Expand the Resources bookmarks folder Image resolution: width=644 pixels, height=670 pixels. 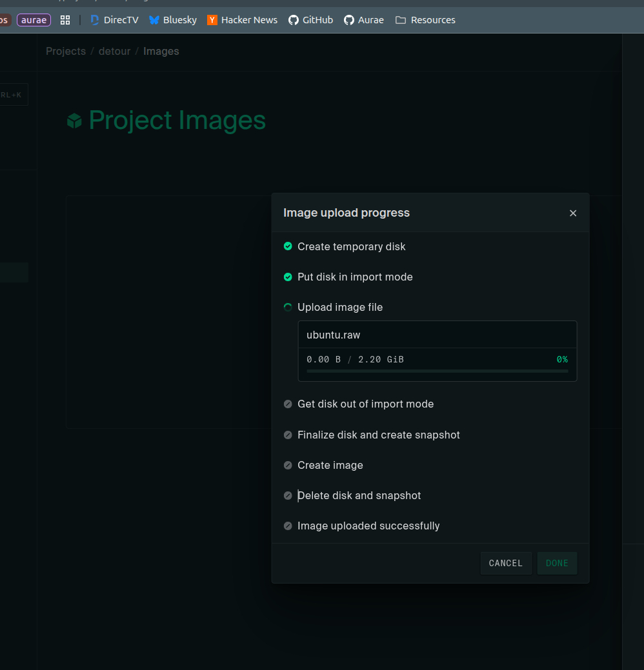tap(425, 20)
